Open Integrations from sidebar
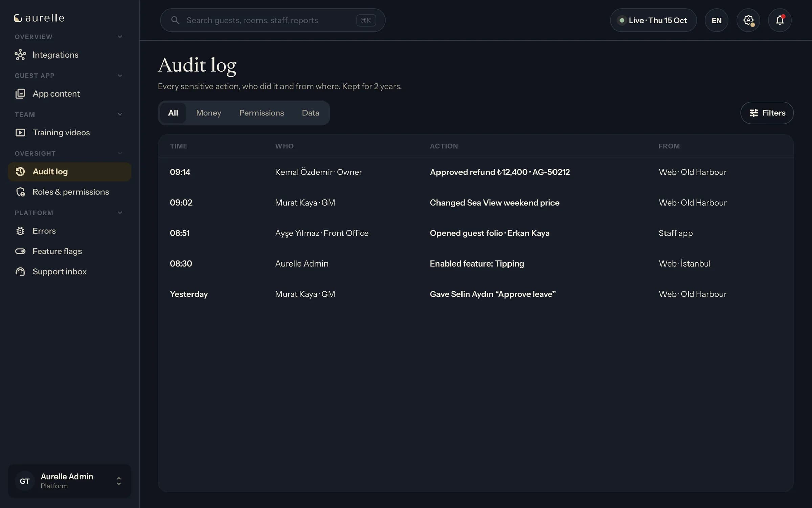 click(x=69, y=55)
